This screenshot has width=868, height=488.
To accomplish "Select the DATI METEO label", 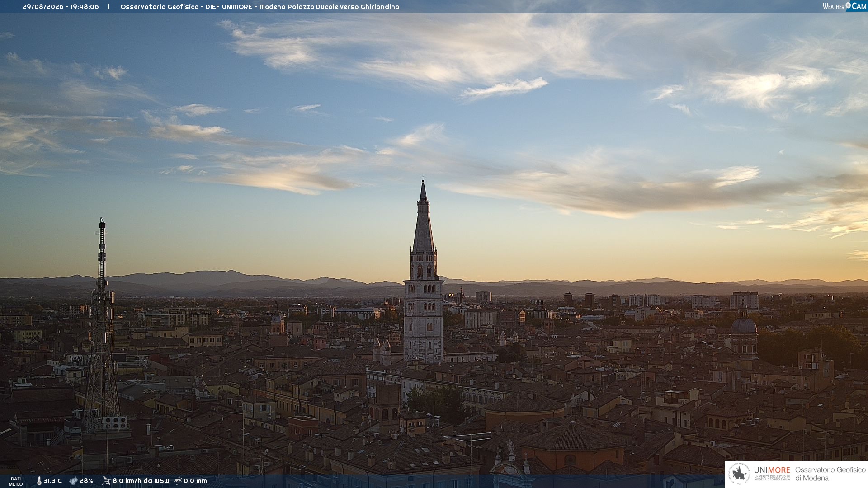I will coord(16,481).
